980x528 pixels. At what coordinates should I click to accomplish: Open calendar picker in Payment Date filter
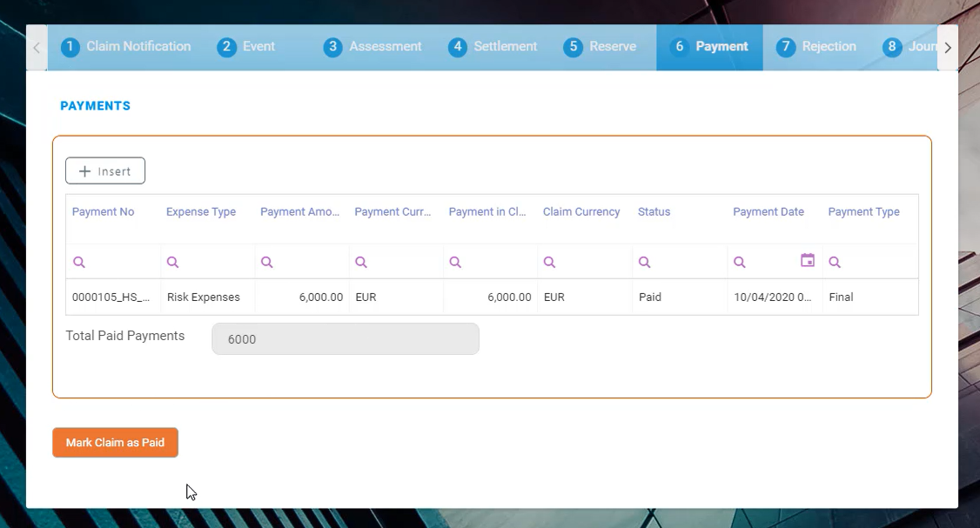[x=808, y=261]
